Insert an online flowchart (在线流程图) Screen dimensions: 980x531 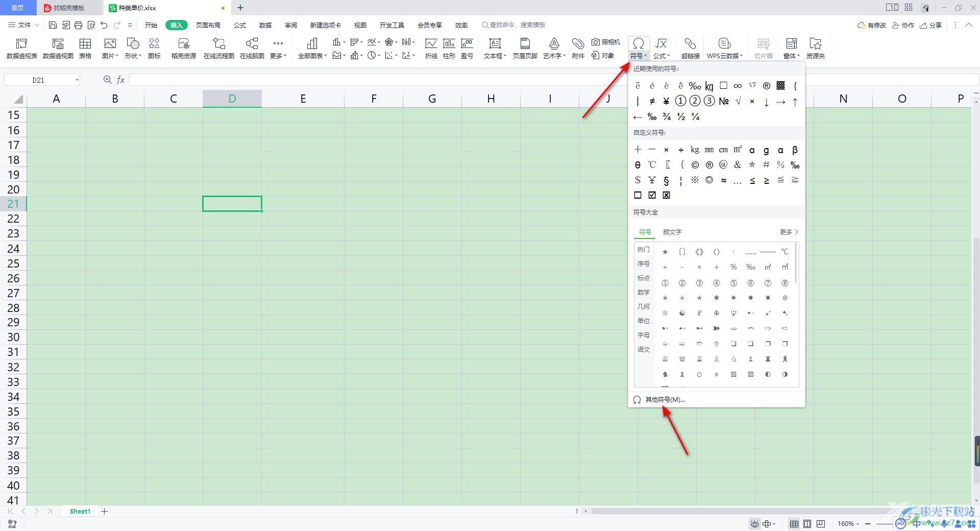pos(219,49)
